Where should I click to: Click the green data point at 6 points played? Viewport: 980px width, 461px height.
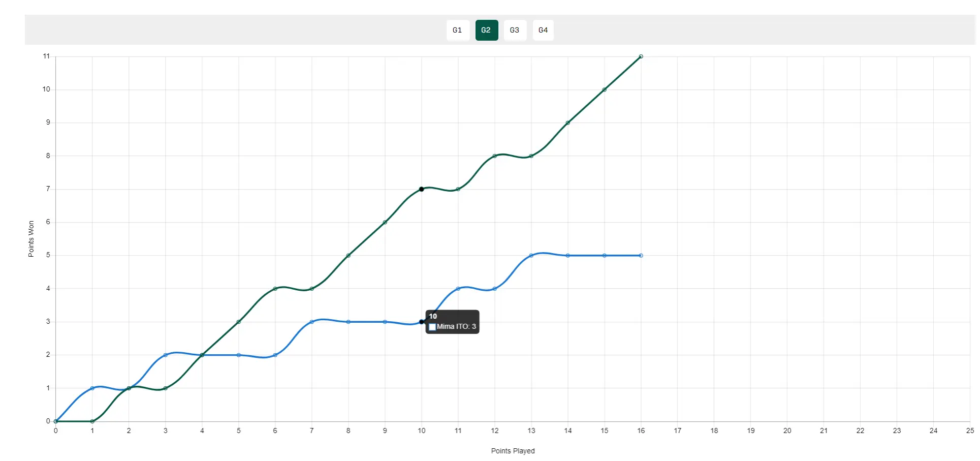point(275,289)
